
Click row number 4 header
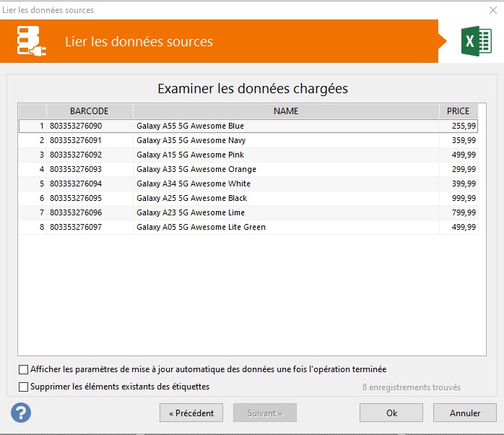coord(32,169)
